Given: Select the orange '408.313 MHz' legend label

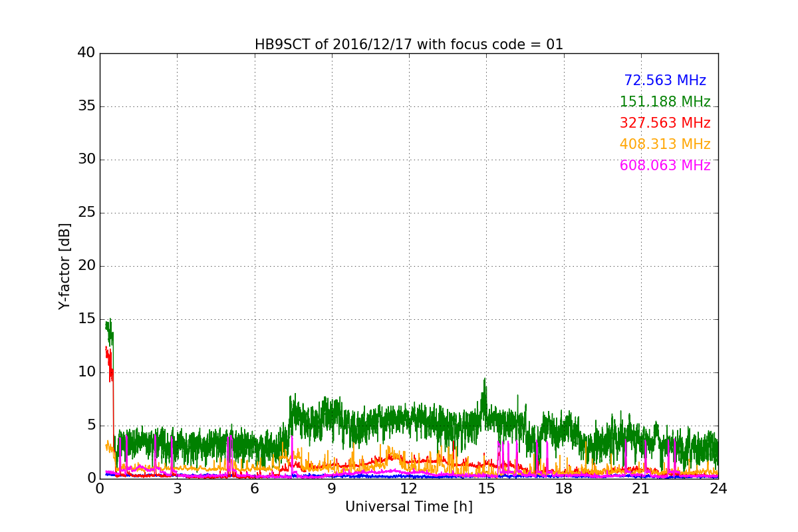Looking at the screenshot, I should (665, 144).
